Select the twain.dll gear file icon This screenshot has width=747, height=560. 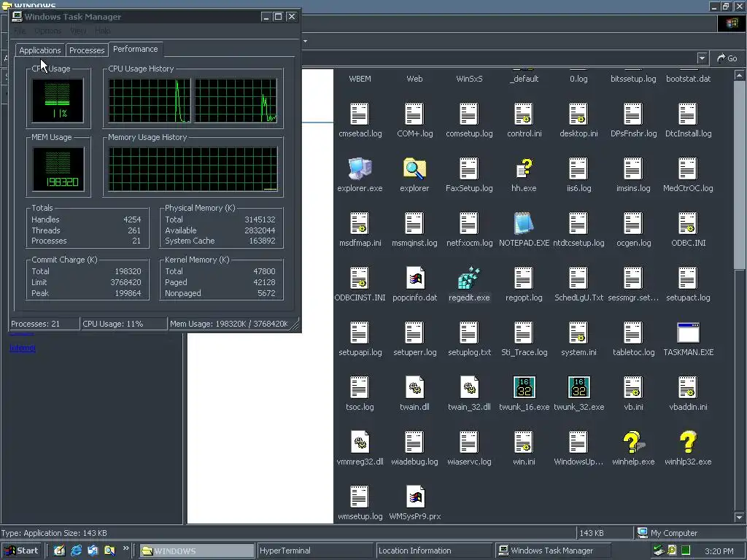(x=414, y=387)
